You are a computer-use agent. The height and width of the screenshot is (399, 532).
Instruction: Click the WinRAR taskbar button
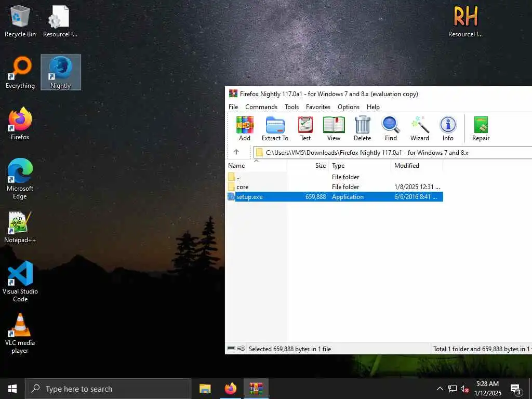pyautogui.click(x=256, y=389)
